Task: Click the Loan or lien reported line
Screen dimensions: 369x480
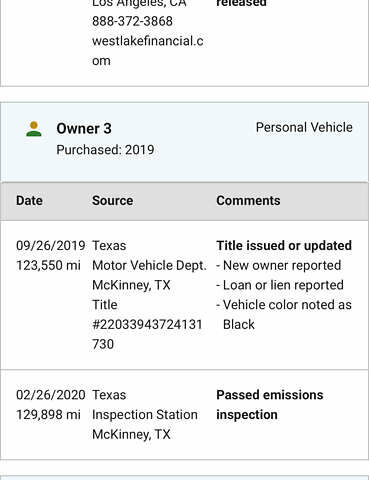Action: click(x=280, y=285)
